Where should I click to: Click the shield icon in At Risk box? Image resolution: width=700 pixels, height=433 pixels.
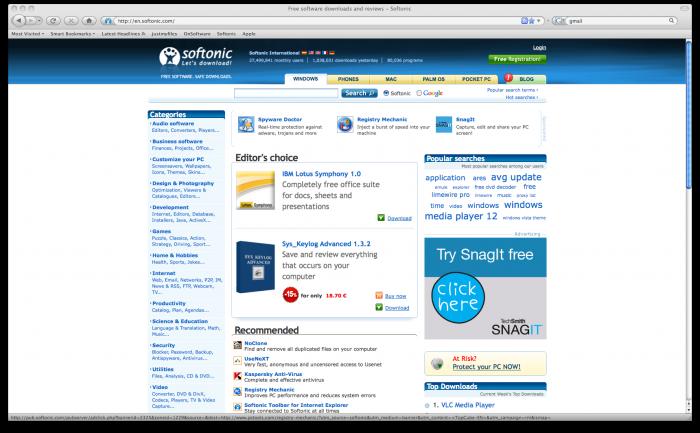(437, 363)
